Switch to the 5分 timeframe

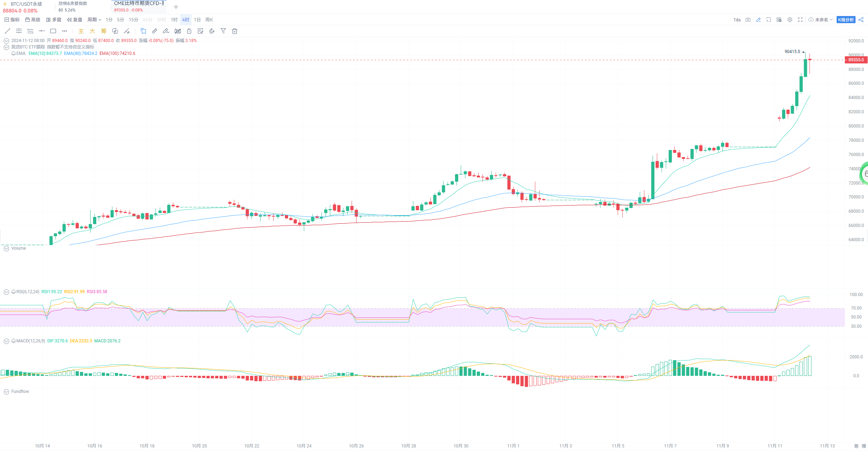click(x=121, y=20)
